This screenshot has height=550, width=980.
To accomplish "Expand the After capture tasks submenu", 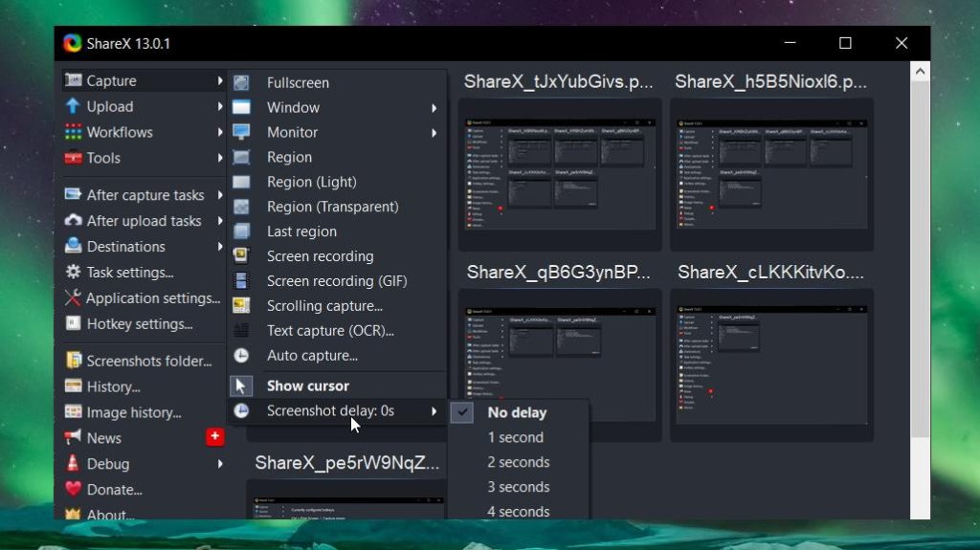I will click(144, 195).
